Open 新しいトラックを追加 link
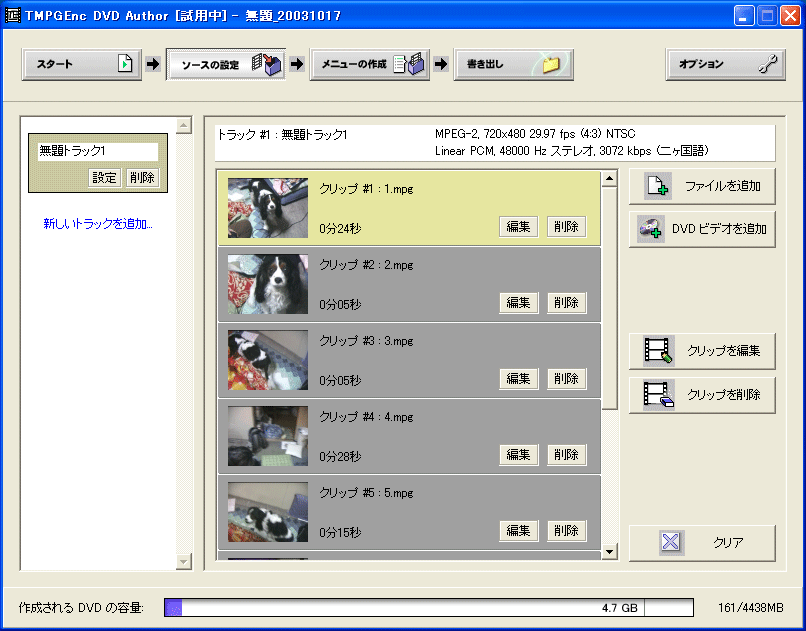Viewport: 806px width, 631px height. [95, 224]
